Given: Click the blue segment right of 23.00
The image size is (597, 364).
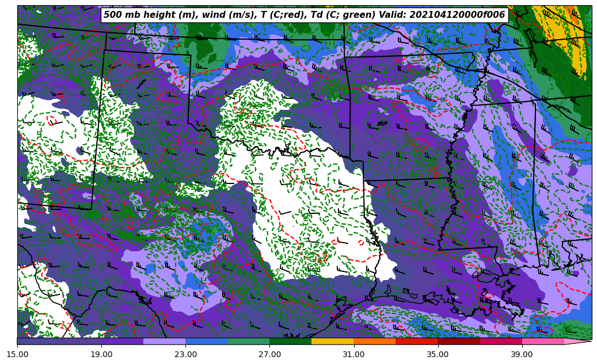Looking at the screenshot, I should click(206, 341).
